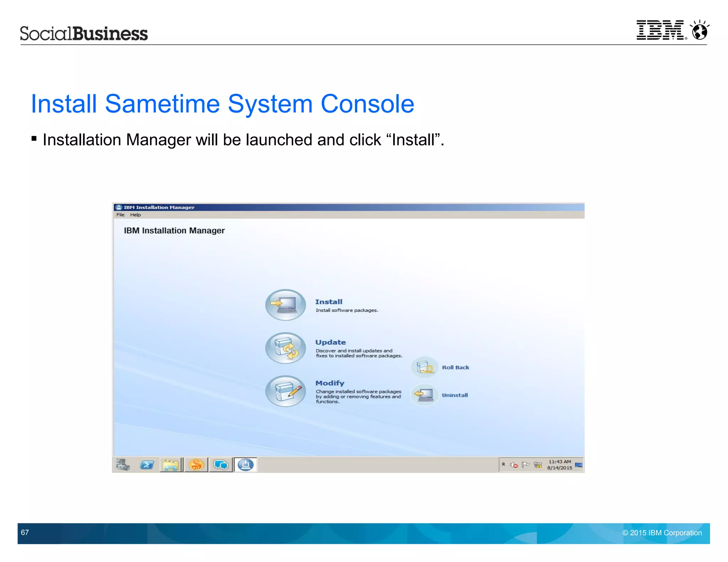Open the Update link
This screenshot has width=728, height=562.
tap(331, 342)
